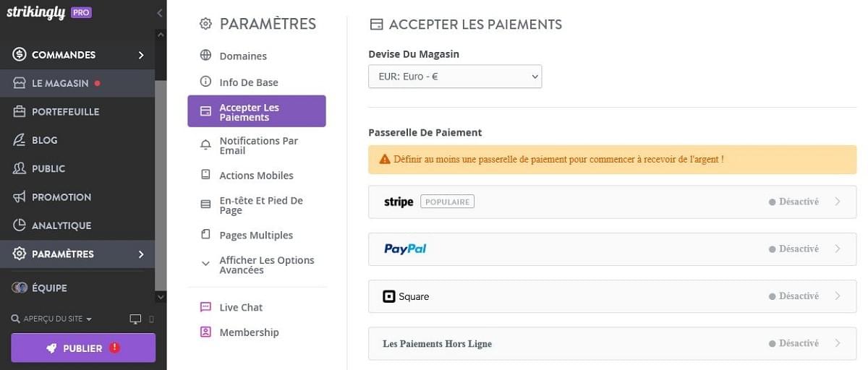The height and width of the screenshot is (370, 868).
Task: Open the Domaines globe icon
Action: pyautogui.click(x=205, y=56)
